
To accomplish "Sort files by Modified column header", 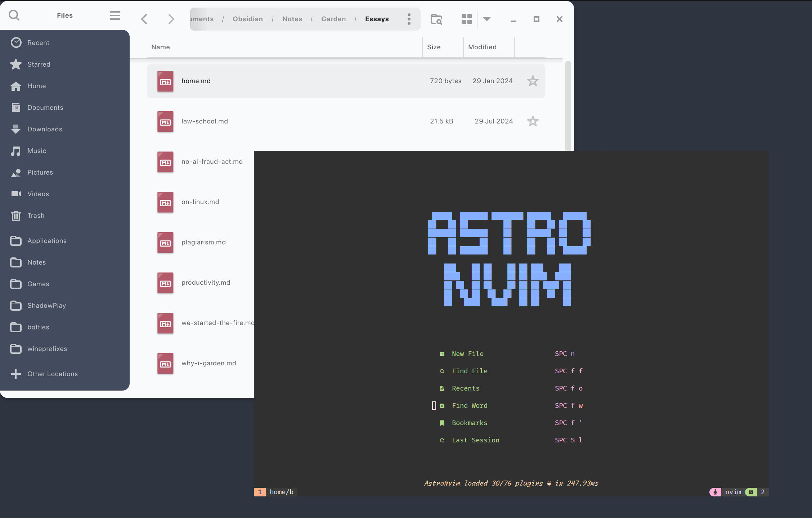I will click(x=482, y=47).
